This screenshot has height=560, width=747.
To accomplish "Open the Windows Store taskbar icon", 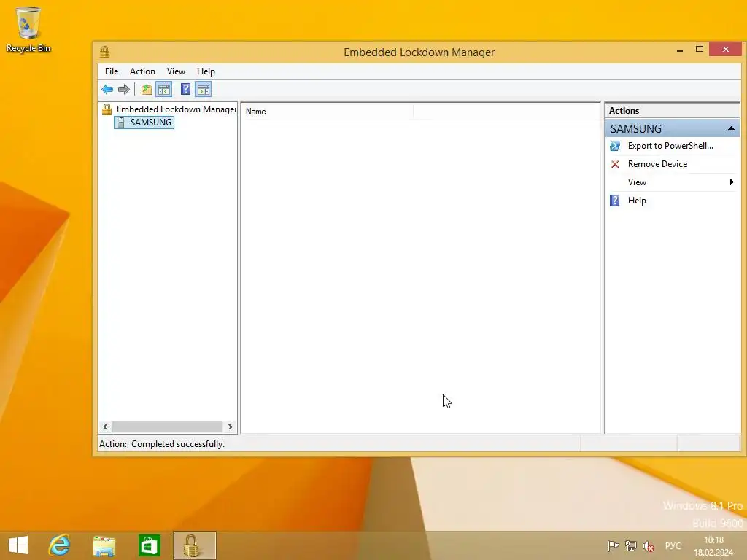I will pyautogui.click(x=149, y=545).
